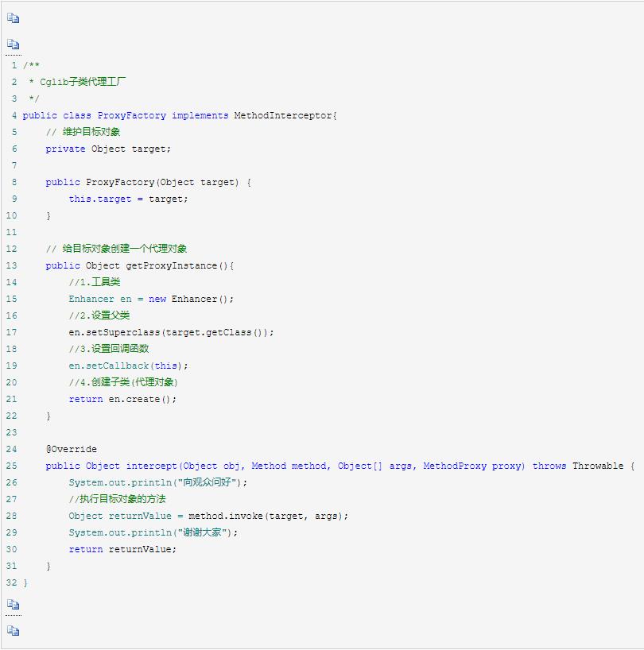
Task: Click 'MethodProxy proxy' parameter text
Action: (473, 466)
